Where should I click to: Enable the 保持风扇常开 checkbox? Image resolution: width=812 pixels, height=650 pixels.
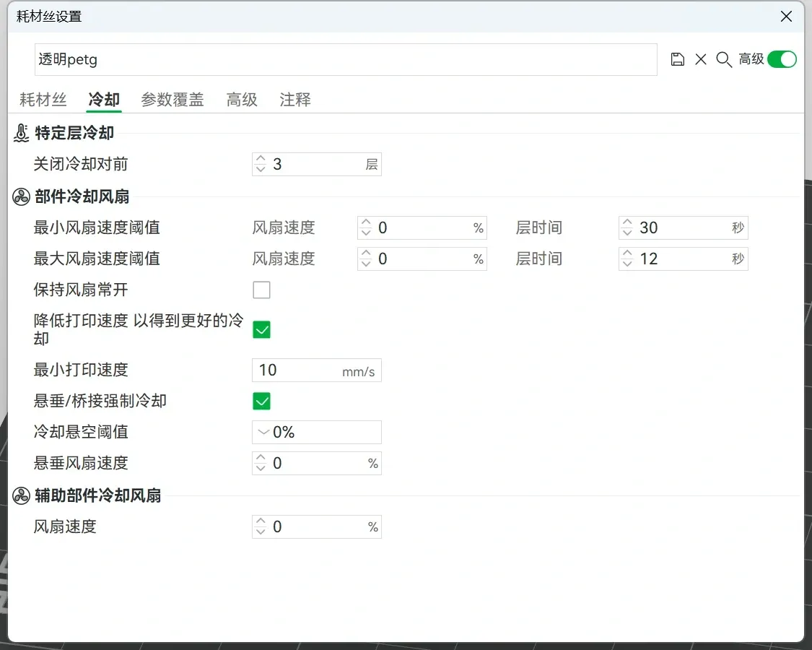tap(261, 290)
